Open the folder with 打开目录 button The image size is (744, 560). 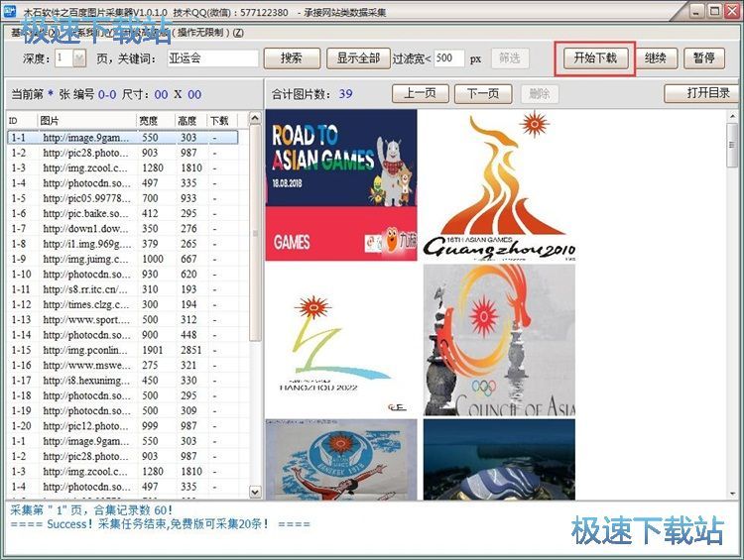[x=702, y=93]
